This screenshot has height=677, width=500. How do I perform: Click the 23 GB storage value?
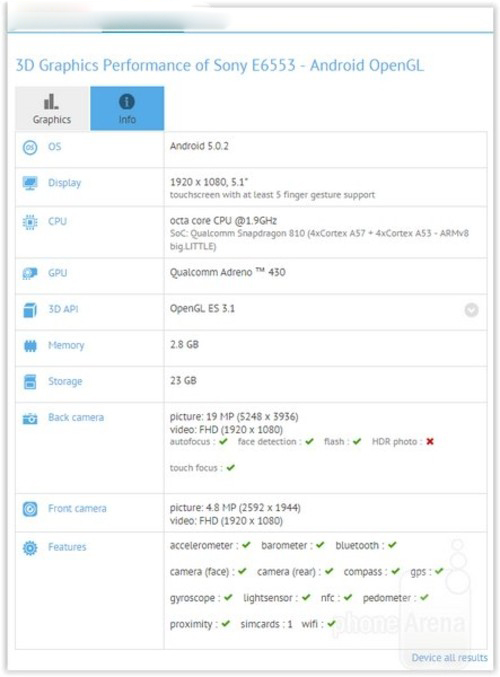click(x=183, y=381)
